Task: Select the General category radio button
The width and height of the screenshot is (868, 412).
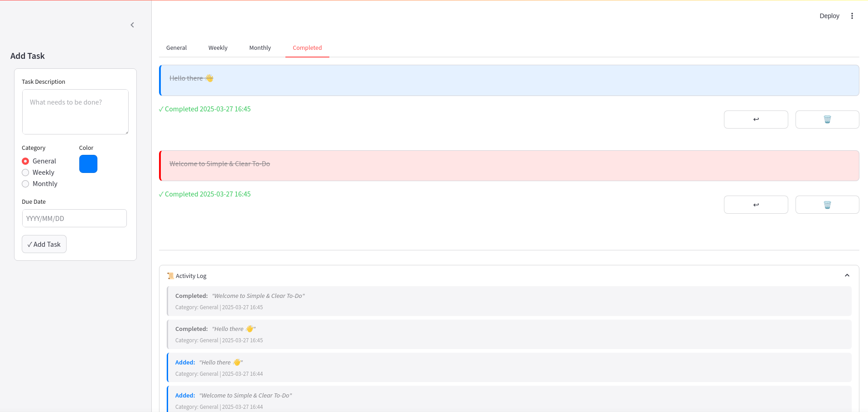Action: pyautogui.click(x=26, y=161)
